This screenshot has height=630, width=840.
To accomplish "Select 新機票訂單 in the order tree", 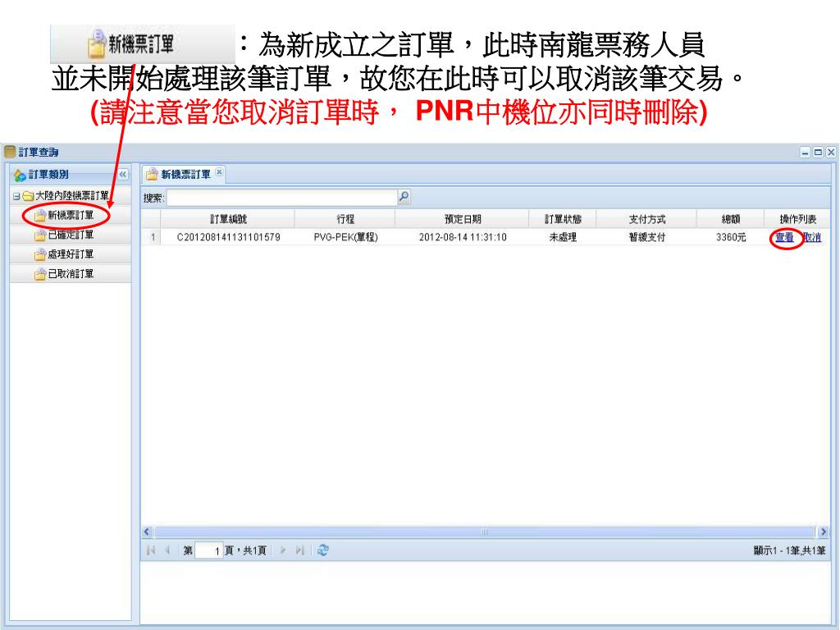I will pos(71,216).
